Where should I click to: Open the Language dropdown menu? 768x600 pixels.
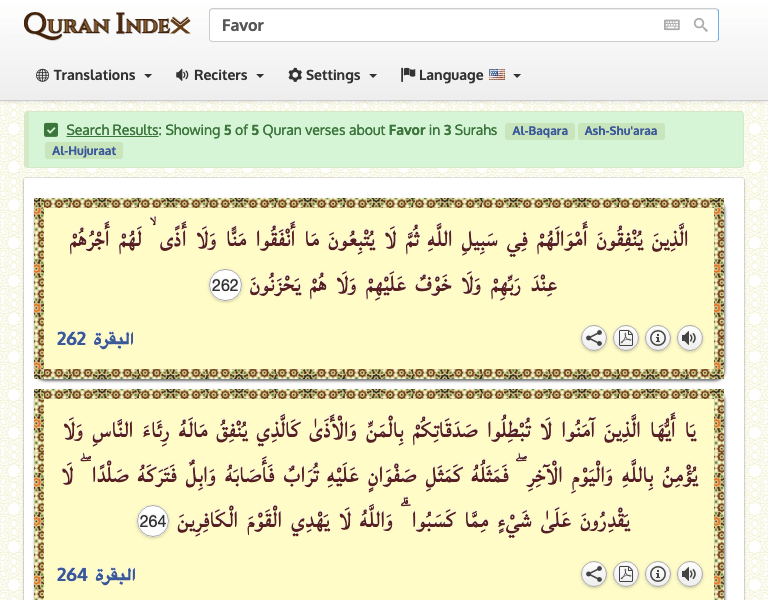[x=461, y=75]
